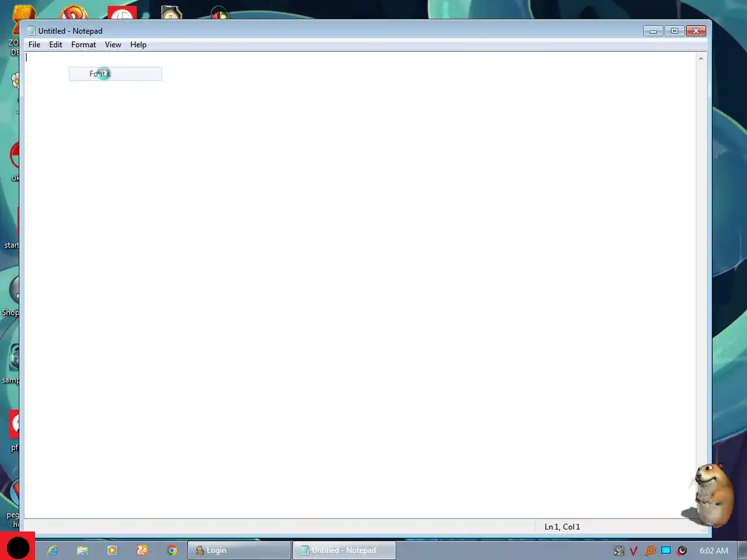Click the 'Ln 1, Col 1' status text
The height and width of the screenshot is (560, 747).
point(562,527)
